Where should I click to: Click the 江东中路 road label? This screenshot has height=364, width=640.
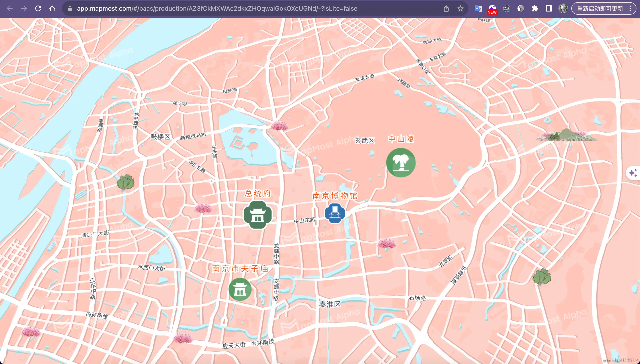(x=93, y=288)
